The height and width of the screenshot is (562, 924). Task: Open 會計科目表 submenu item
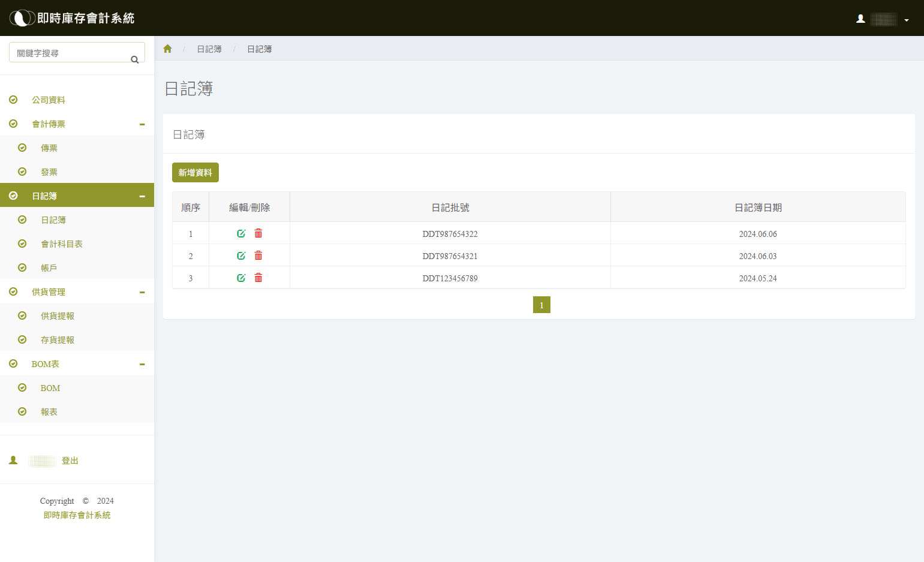click(x=62, y=244)
